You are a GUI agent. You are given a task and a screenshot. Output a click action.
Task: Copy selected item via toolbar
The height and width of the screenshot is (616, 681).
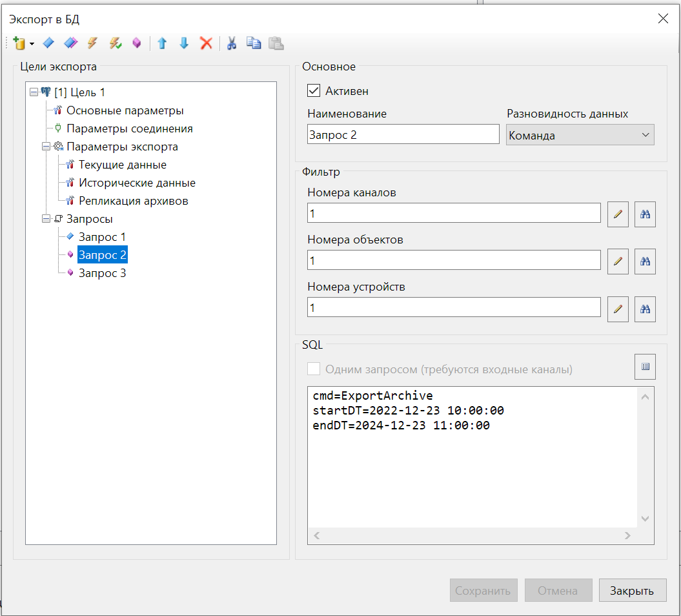[254, 43]
